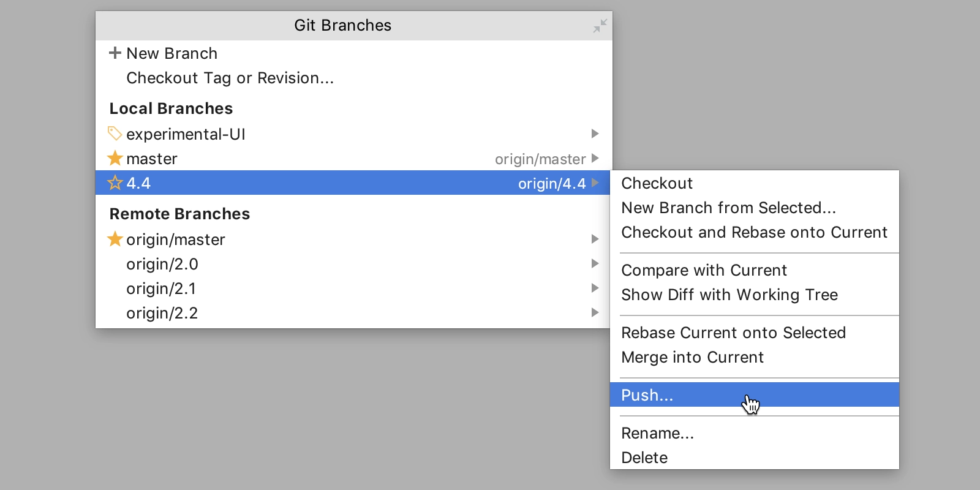
Task: Select the local master branch name
Action: (x=152, y=159)
